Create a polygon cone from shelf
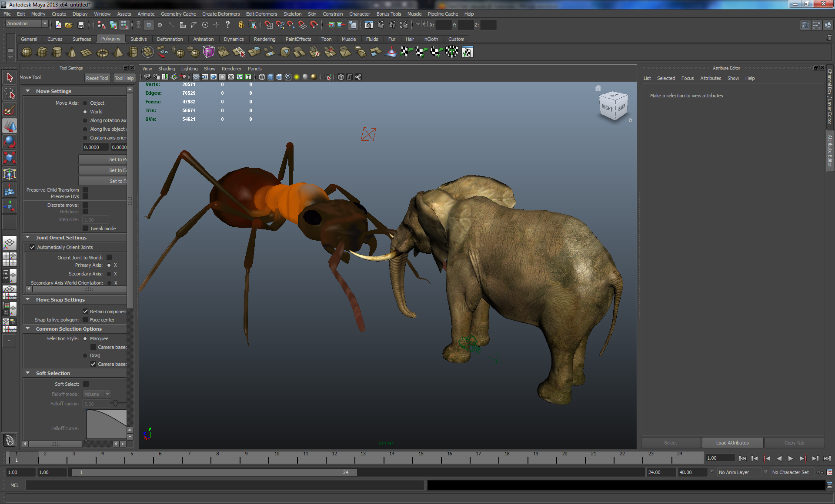 click(72, 52)
